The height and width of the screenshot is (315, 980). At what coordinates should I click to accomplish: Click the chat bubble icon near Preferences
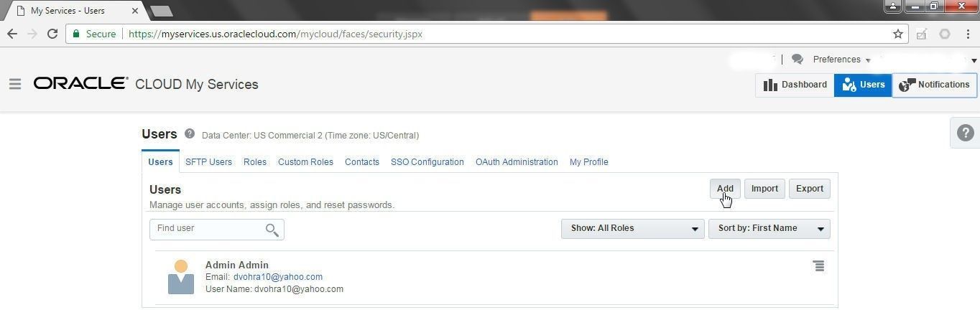click(797, 60)
